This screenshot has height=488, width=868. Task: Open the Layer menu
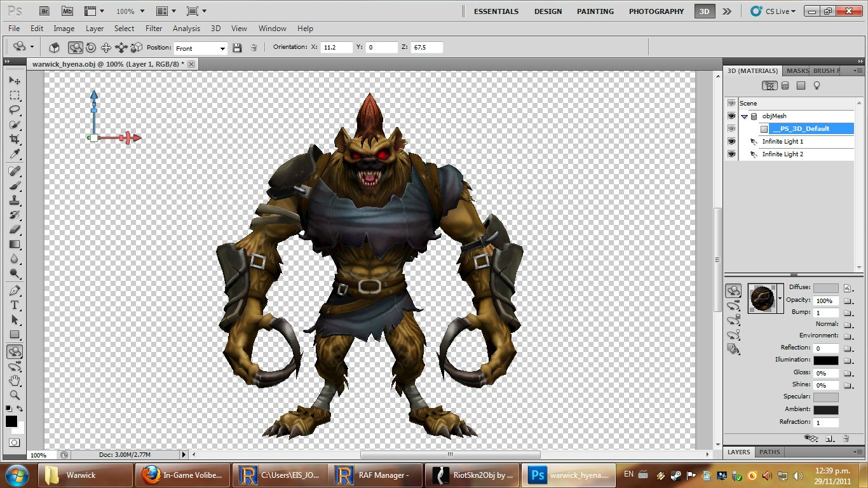pyautogui.click(x=95, y=29)
